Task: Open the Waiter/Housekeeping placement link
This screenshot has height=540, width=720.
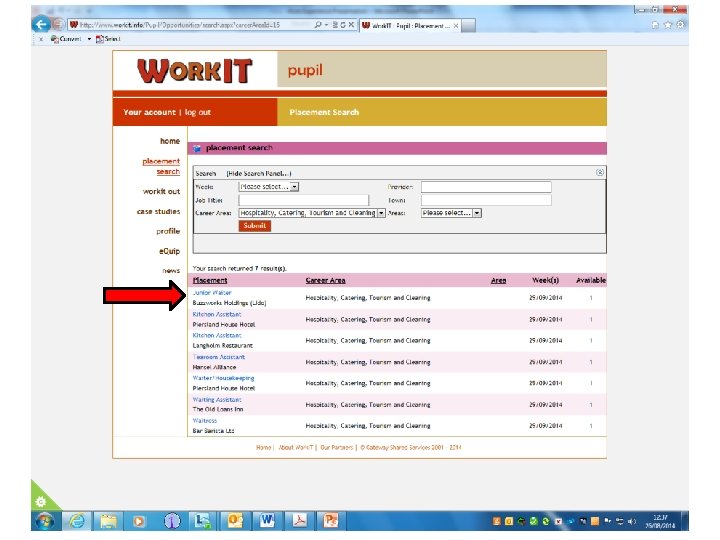Action: pos(223,378)
